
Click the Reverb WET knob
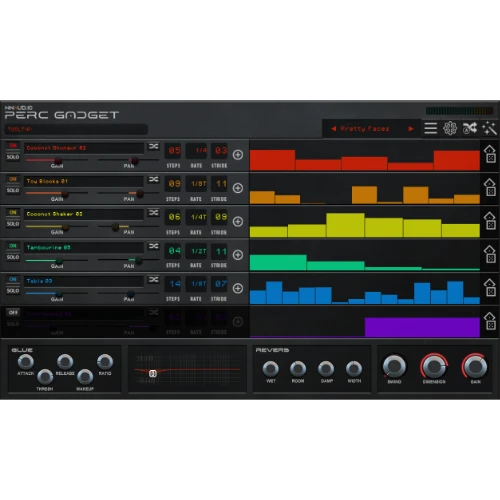271,369
